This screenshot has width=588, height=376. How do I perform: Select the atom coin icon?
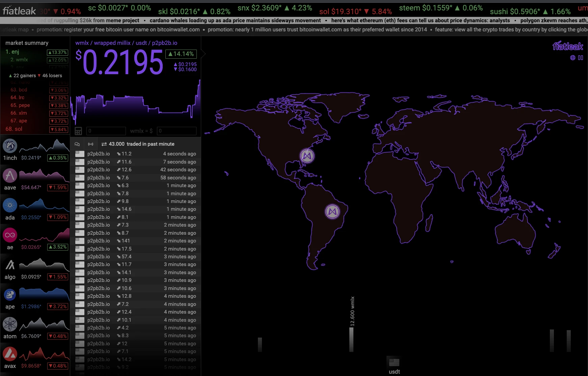coord(10,324)
